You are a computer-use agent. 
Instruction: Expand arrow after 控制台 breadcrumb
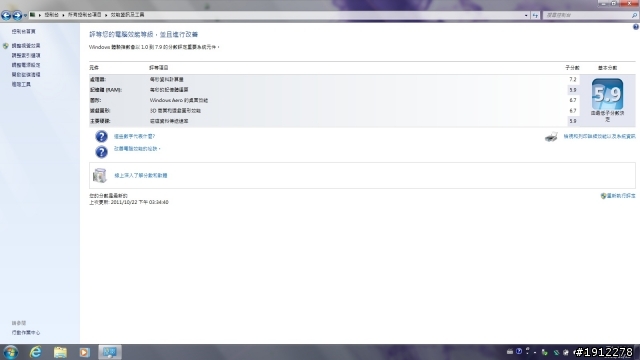point(63,15)
